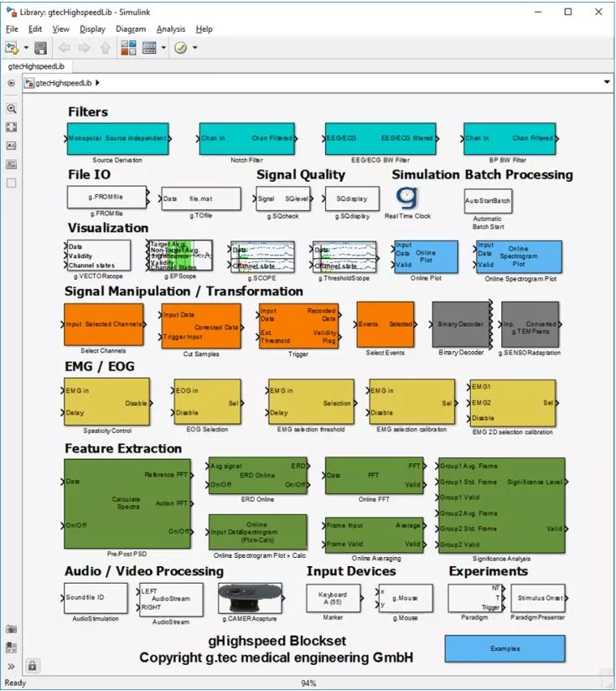Expand the address bar dropdown at far right
This screenshot has width=616, height=691.
(x=606, y=83)
